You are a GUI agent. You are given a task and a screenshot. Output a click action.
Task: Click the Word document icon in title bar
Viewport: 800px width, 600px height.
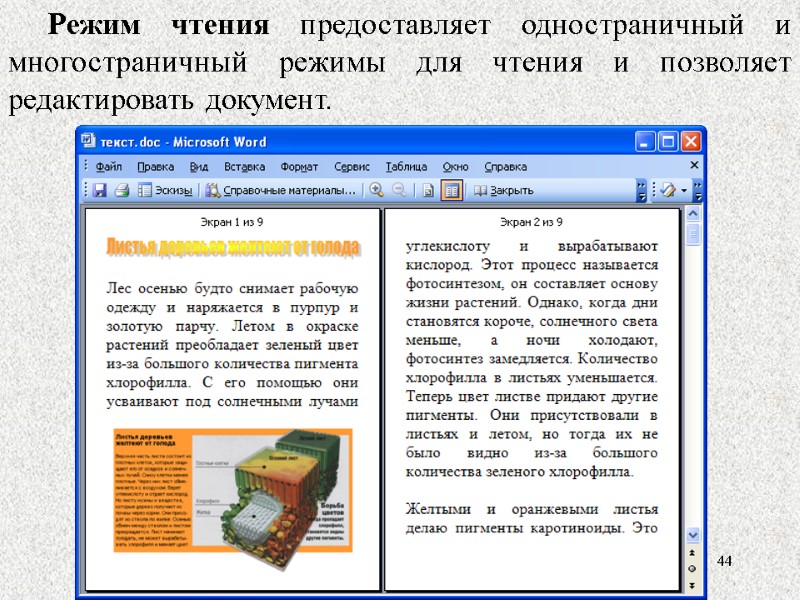(88, 140)
